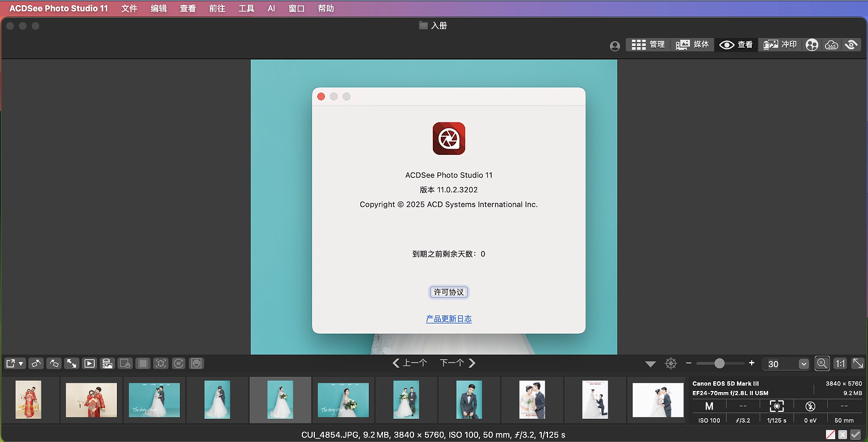Open the ACDSee 365 cloud icon

[x=831, y=45]
